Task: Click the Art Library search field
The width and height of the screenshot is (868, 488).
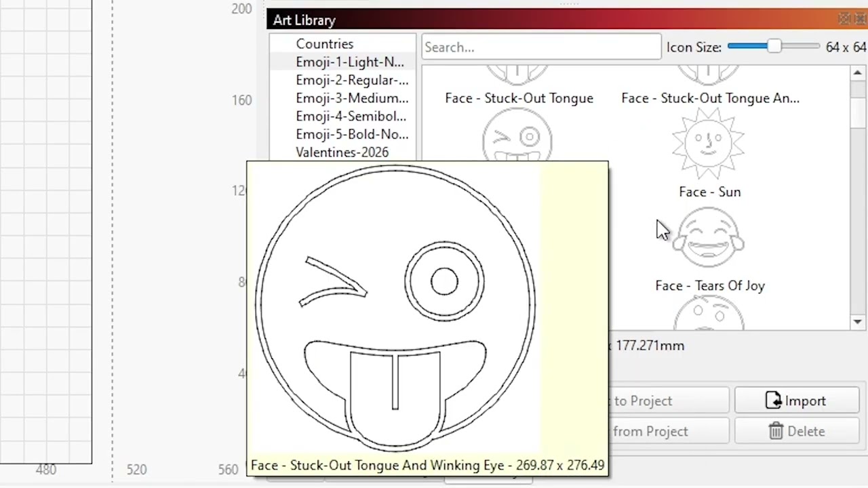Action: (541, 47)
